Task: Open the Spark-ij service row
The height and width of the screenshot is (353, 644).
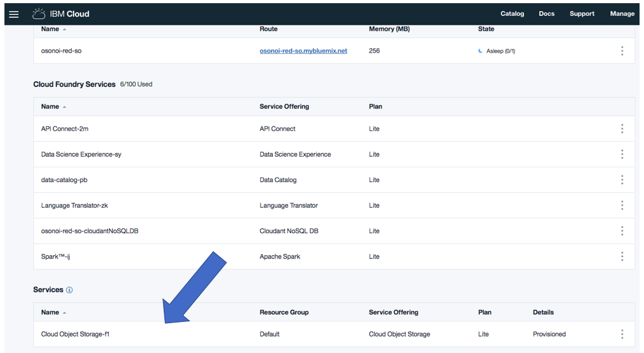Action: pos(334,256)
